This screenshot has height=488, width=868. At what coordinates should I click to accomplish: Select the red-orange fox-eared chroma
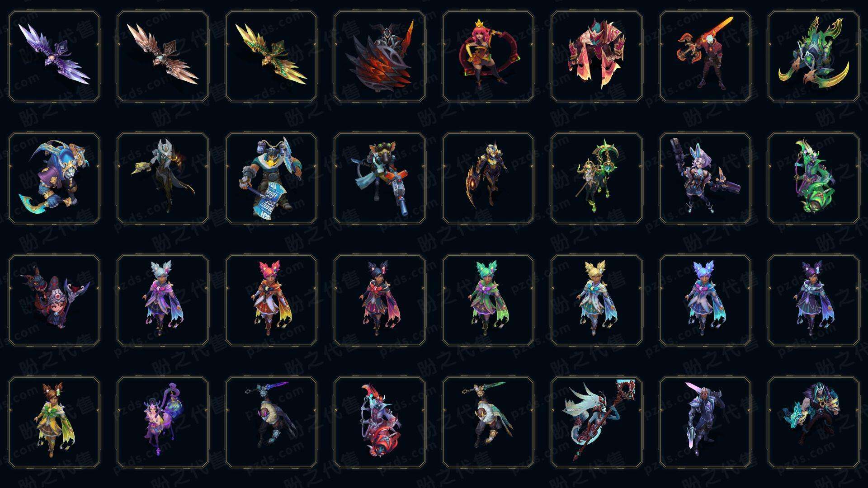click(x=271, y=300)
